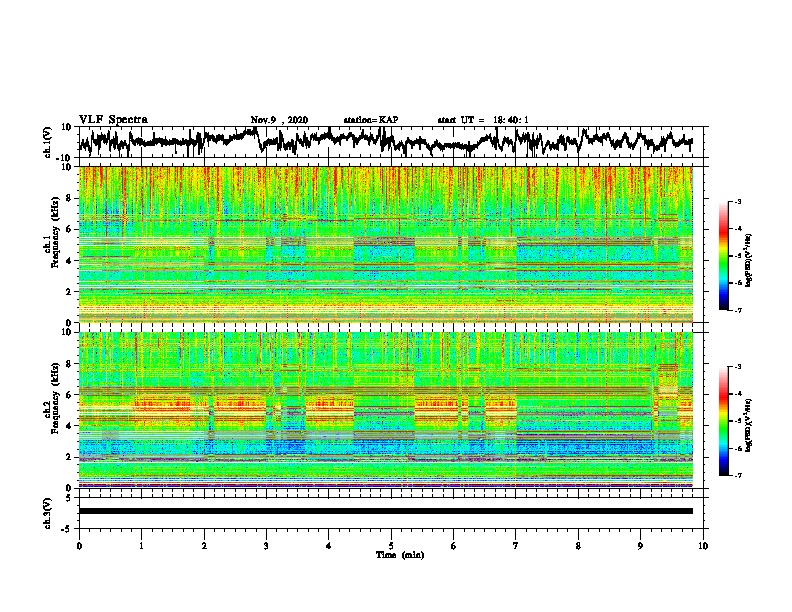
Task: Click the "start UT = 18:40: 1" text
Action: point(483,120)
